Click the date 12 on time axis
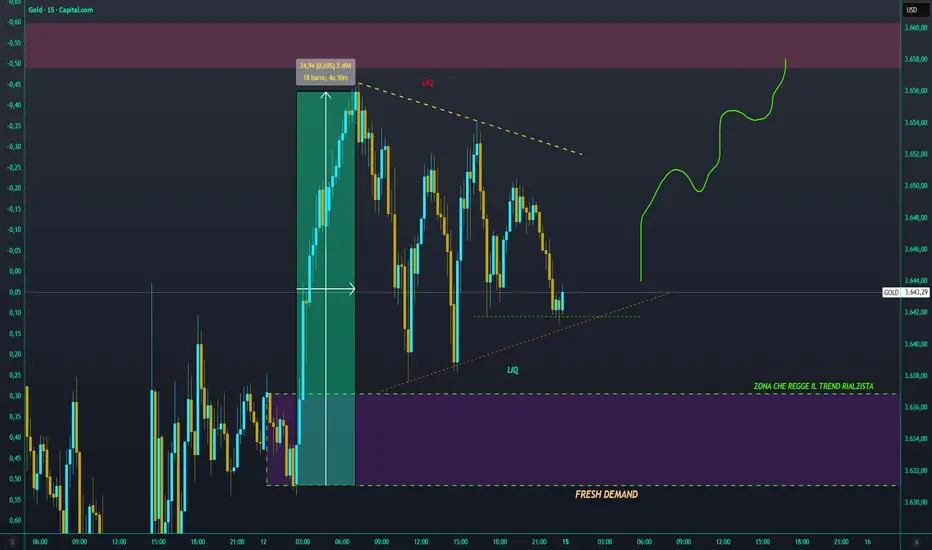The width and height of the screenshot is (932, 550). click(263, 542)
